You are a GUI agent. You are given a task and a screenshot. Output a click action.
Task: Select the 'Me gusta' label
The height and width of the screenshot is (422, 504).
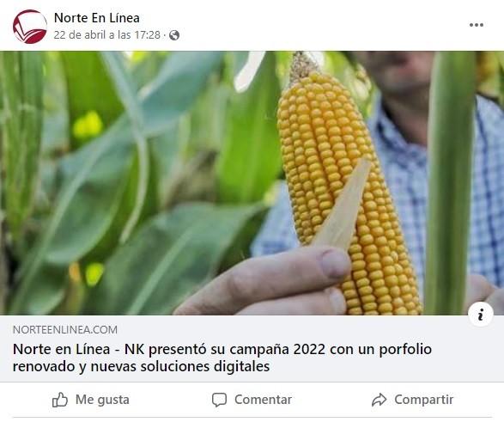(102, 400)
